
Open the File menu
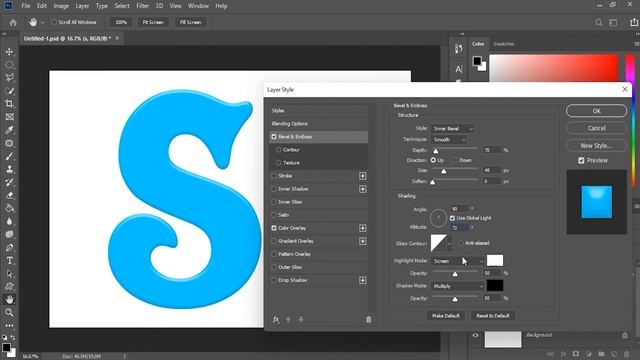click(x=26, y=6)
